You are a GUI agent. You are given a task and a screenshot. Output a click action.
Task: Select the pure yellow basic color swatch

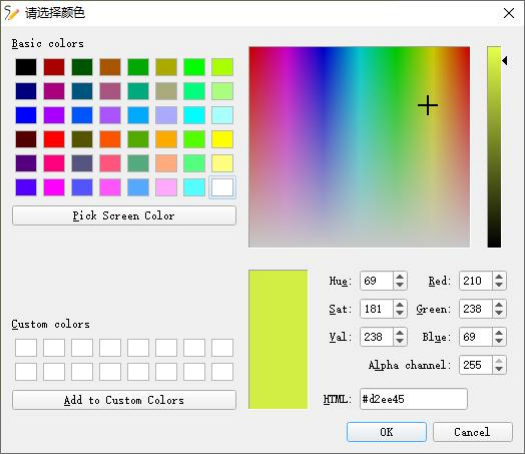[222, 139]
